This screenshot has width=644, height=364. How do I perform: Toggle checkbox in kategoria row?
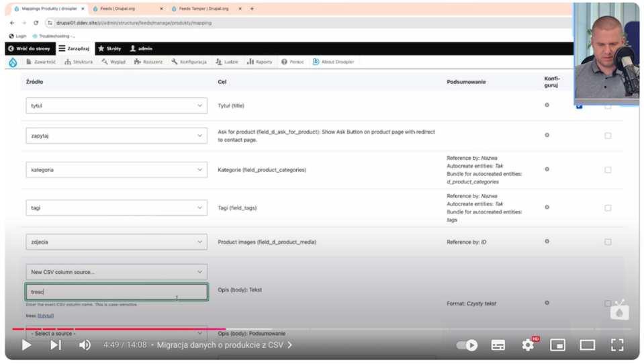pos(608,170)
